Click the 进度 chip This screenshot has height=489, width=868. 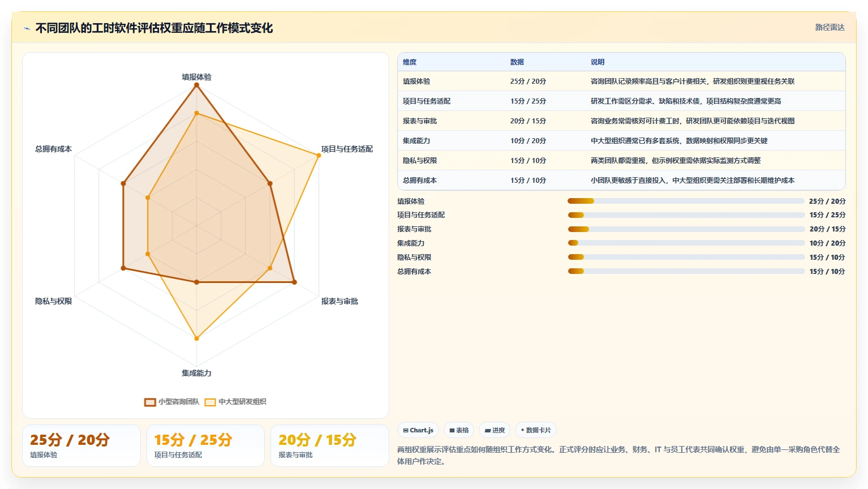coord(495,430)
